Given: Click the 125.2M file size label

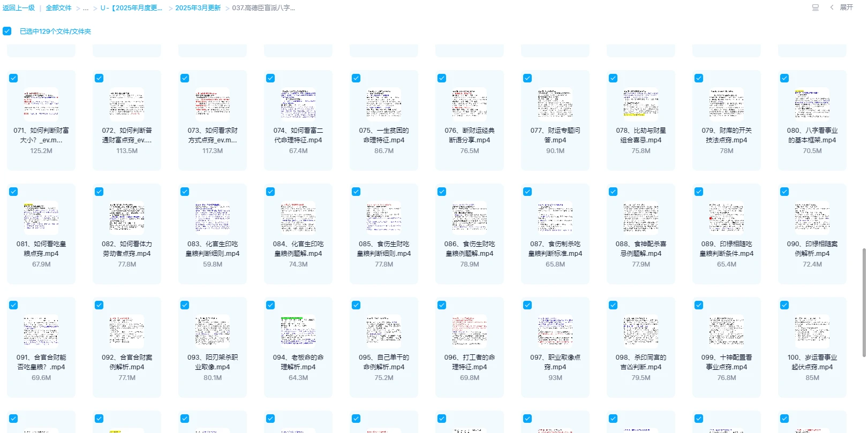Looking at the screenshot, I should [x=41, y=151].
